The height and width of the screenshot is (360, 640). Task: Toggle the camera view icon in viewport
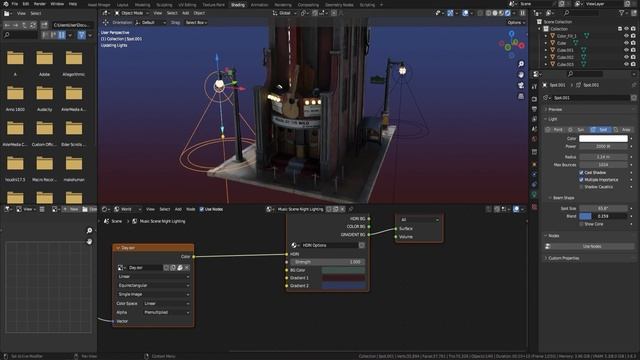tap(521, 85)
